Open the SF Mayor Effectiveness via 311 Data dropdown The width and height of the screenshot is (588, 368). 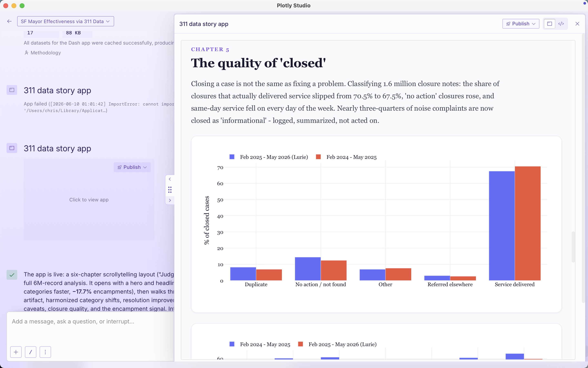point(65,21)
